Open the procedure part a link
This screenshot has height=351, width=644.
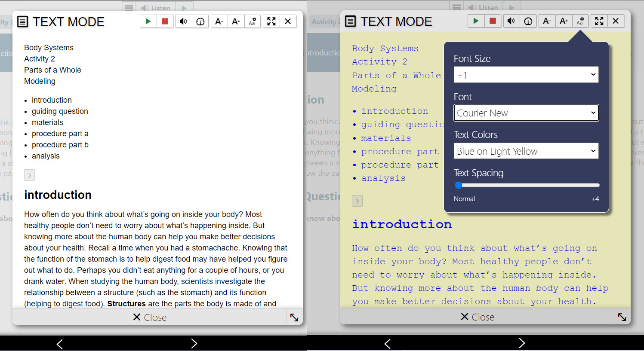point(60,133)
